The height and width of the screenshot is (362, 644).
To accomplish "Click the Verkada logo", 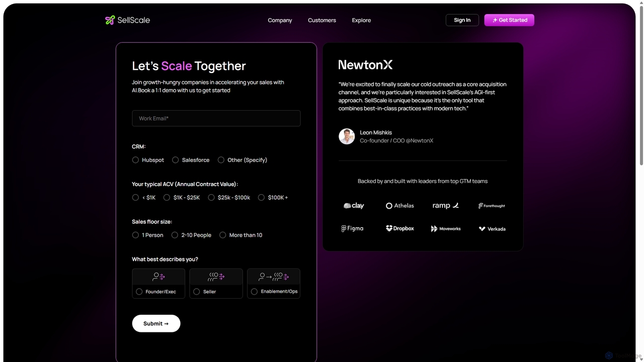I will [492, 229].
